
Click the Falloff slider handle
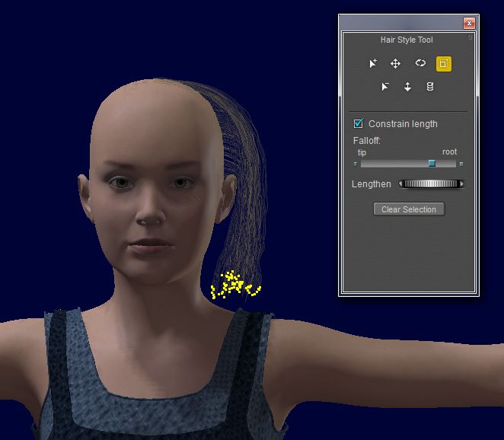432,164
